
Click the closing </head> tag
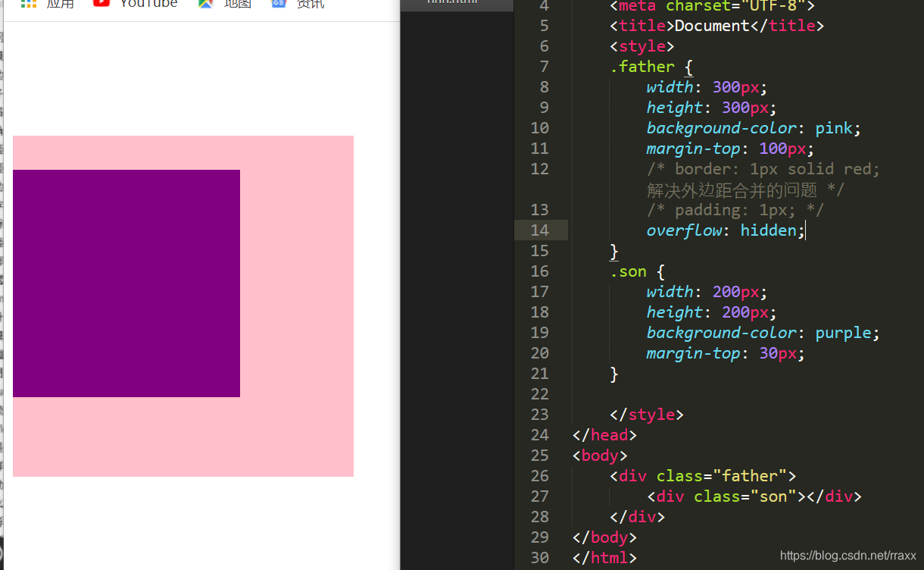[x=604, y=435]
